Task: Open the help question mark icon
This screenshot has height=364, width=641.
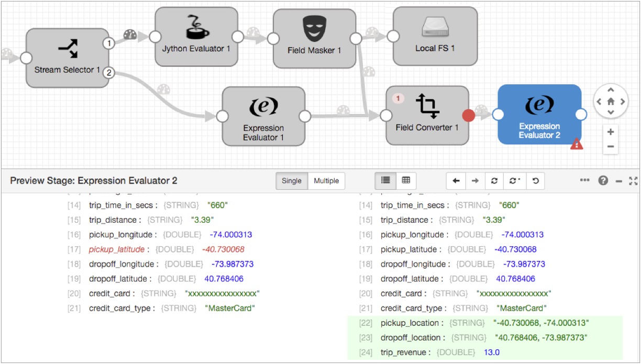Action: (603, 180)
